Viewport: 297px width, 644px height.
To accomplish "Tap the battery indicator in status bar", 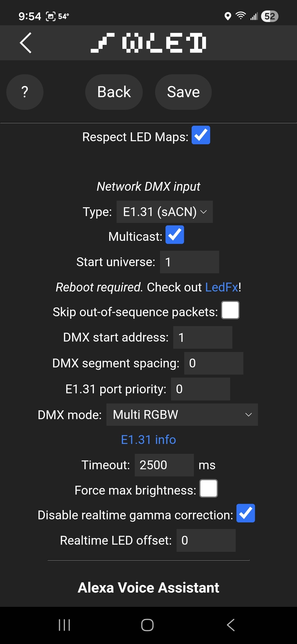I will (x=269, y=16).
